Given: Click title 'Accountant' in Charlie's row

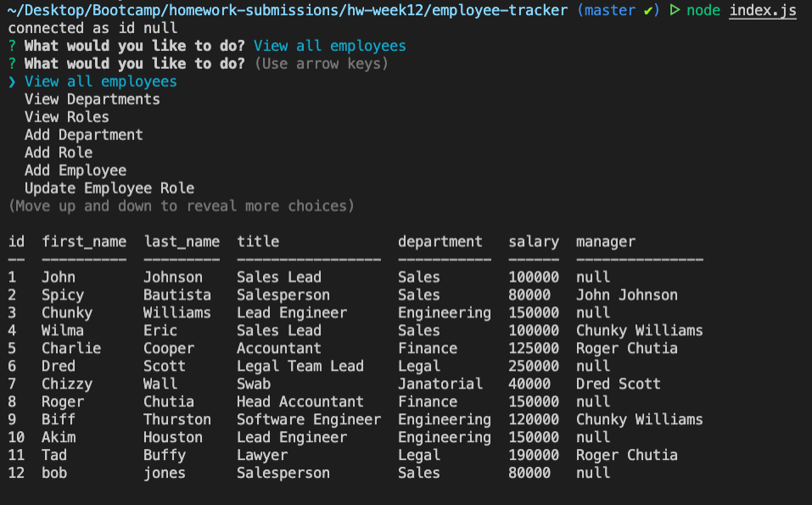Looking at the screenshot, I should coord(278,348).
